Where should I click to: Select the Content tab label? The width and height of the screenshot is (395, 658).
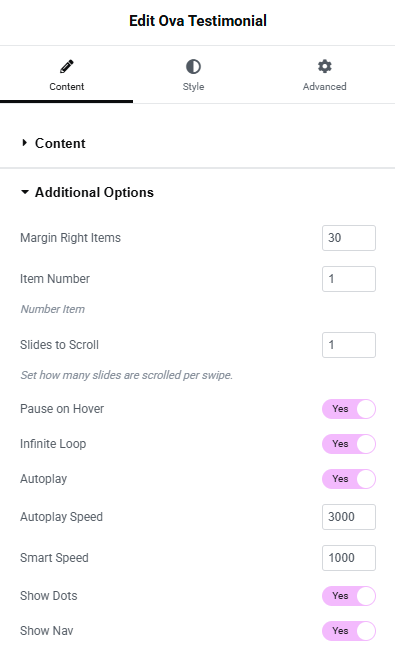click(x=67, y=86)
